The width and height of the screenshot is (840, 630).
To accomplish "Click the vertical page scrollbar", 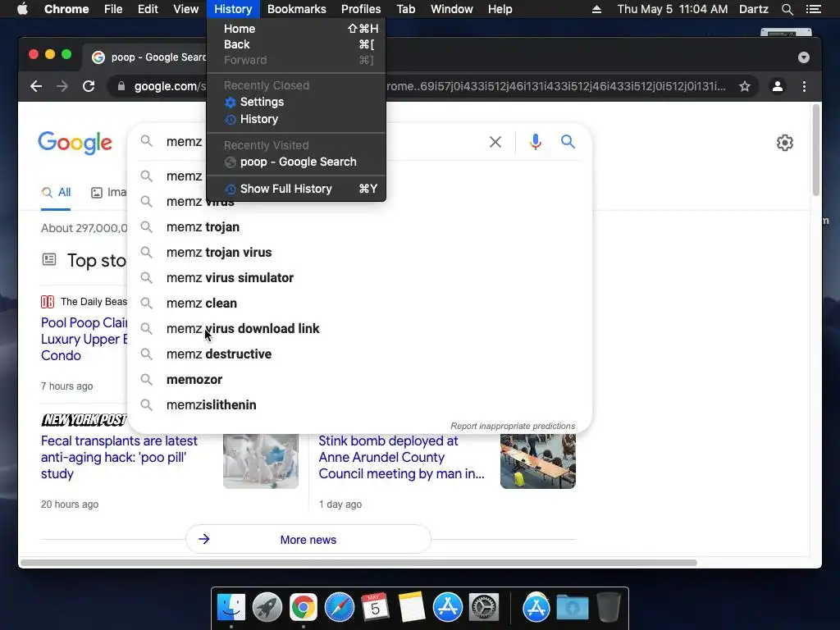I will (x=816, y=150).
